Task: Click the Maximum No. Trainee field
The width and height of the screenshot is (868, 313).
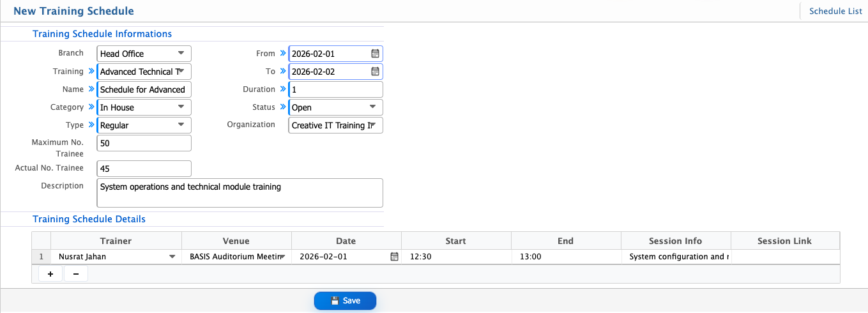Action: pyautogui.click(x=144, y=143)
